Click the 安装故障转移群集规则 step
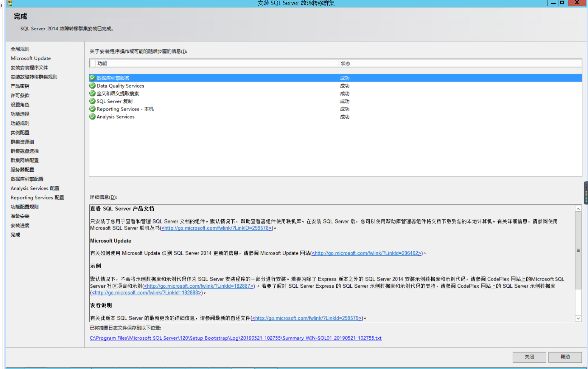Image resolution: width=588 pixels, height=369 pixels. coord(34,77)
